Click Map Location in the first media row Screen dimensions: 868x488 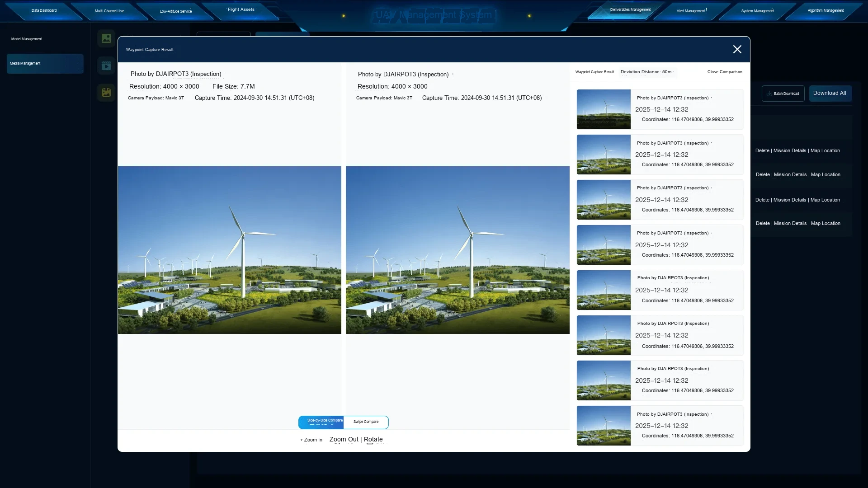(825, 150)
